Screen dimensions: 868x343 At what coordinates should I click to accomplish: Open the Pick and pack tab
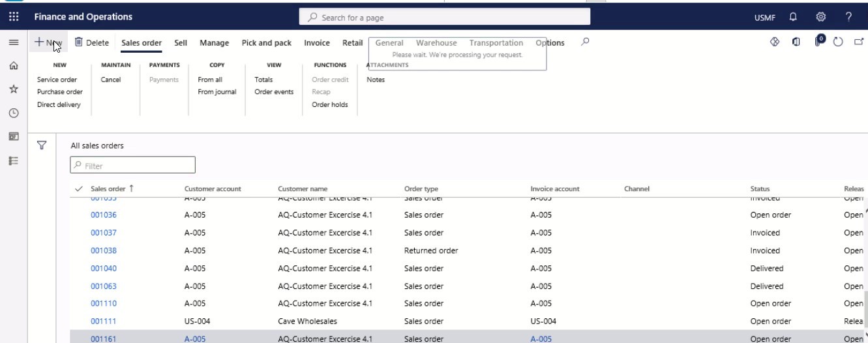[x=267, y=43]
